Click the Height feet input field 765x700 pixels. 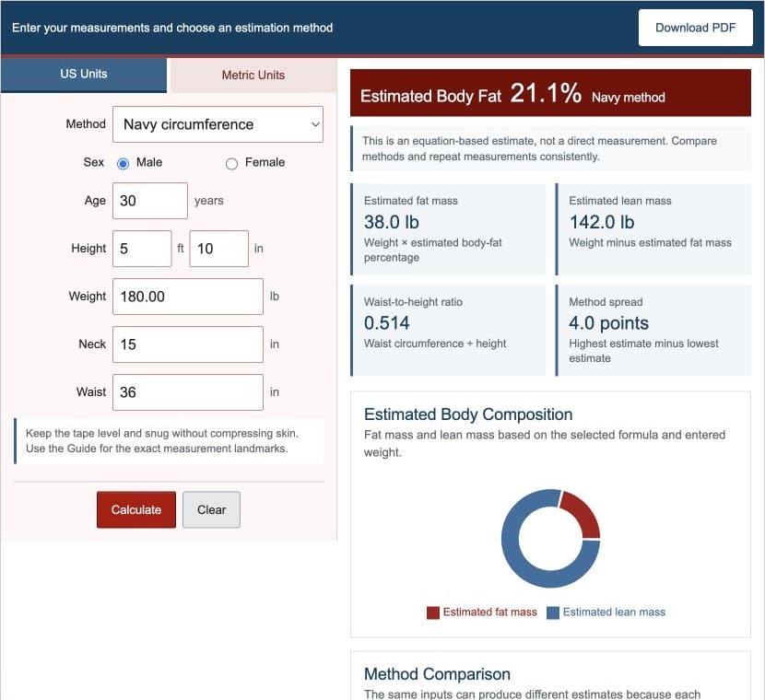coord(142,249)
